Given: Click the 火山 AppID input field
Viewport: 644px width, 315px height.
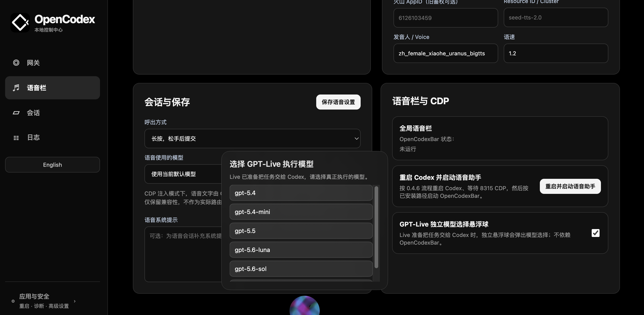Looking at the screenshot, I should point(446,18).
